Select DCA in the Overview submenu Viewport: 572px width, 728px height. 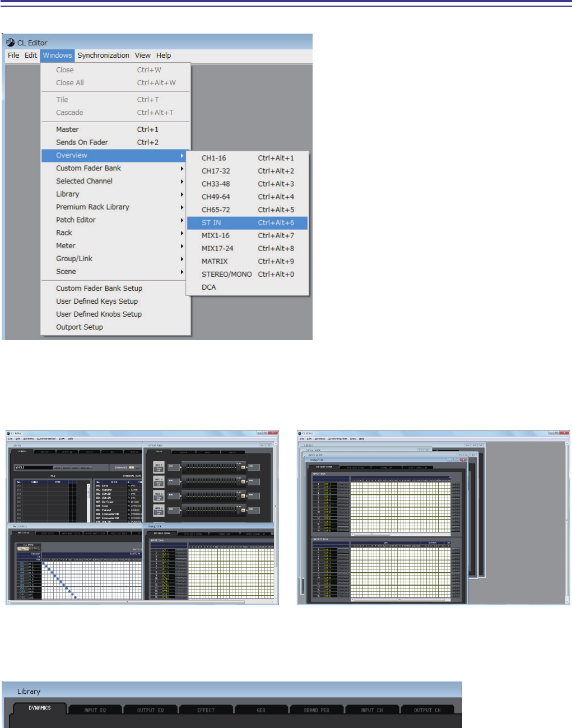(248, 287)
